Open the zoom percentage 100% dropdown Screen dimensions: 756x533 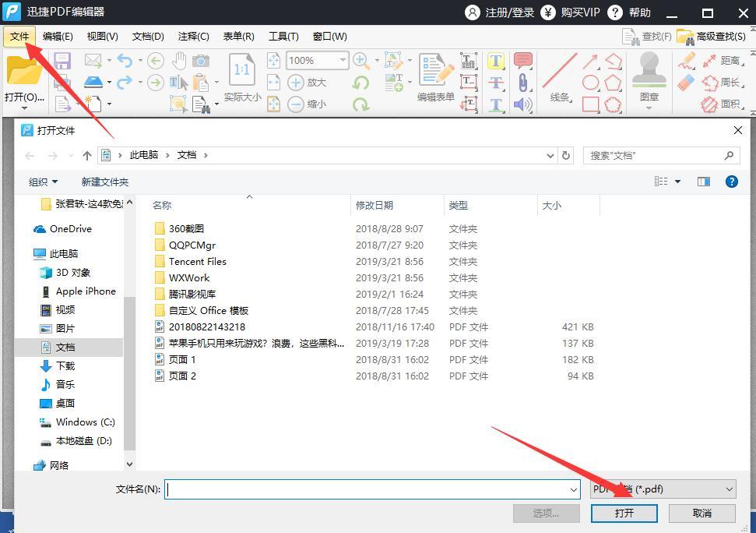click(343, 60)
